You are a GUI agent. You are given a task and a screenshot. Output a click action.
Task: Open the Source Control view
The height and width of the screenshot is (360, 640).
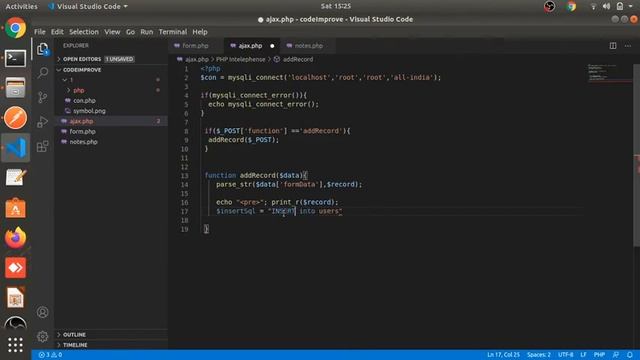(42, 97)
